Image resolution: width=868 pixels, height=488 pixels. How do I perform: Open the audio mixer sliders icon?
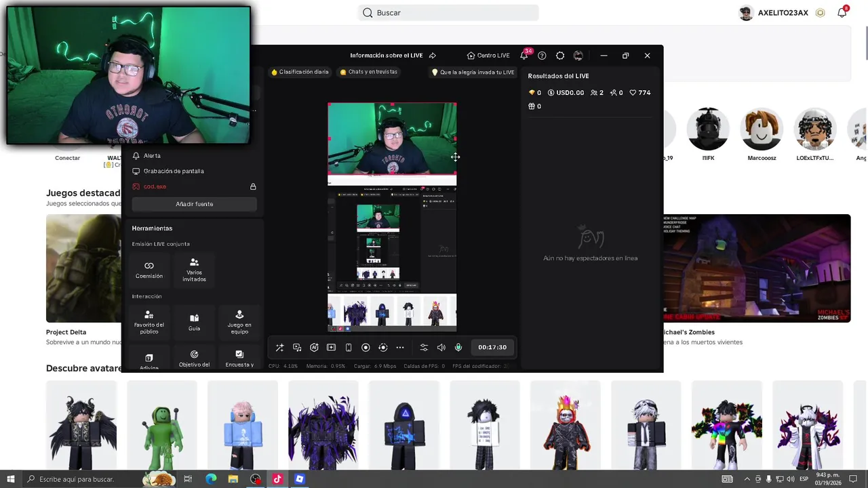coord(424,348)
